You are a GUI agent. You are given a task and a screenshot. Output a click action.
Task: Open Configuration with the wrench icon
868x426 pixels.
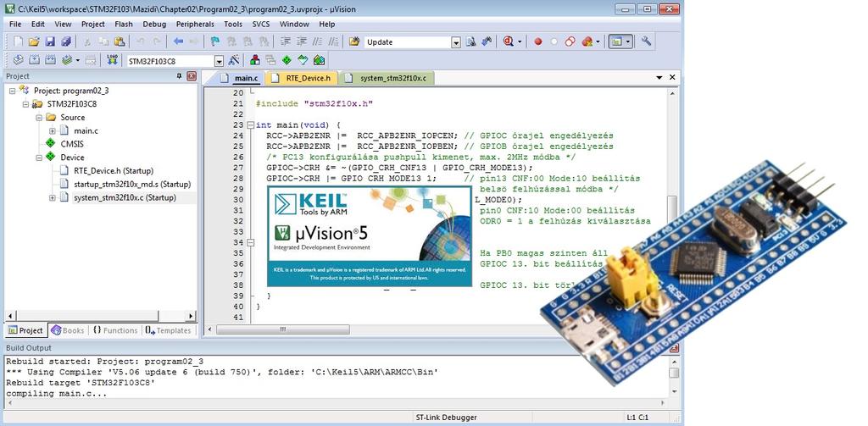646,42
